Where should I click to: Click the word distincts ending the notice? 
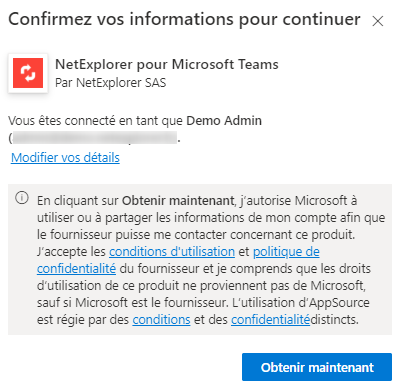pos(334,320)
